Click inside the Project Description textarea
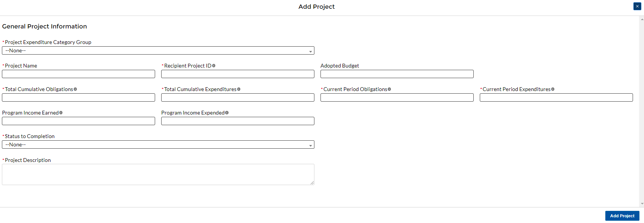The width and height of the screenshot is (644, 223). point(158,174)
